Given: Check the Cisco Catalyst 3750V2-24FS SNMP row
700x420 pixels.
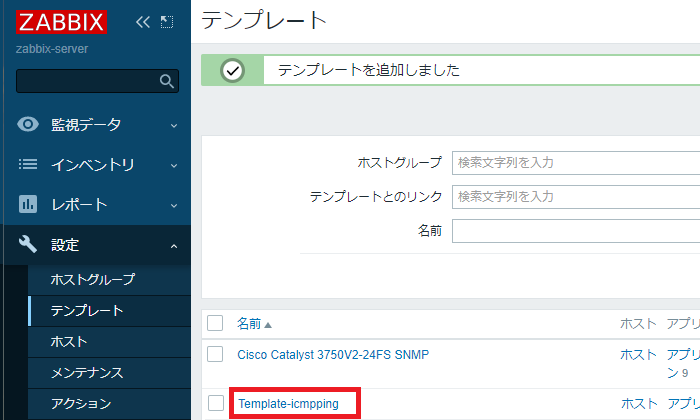Looking at the screenshot, I should click(215, 354).
